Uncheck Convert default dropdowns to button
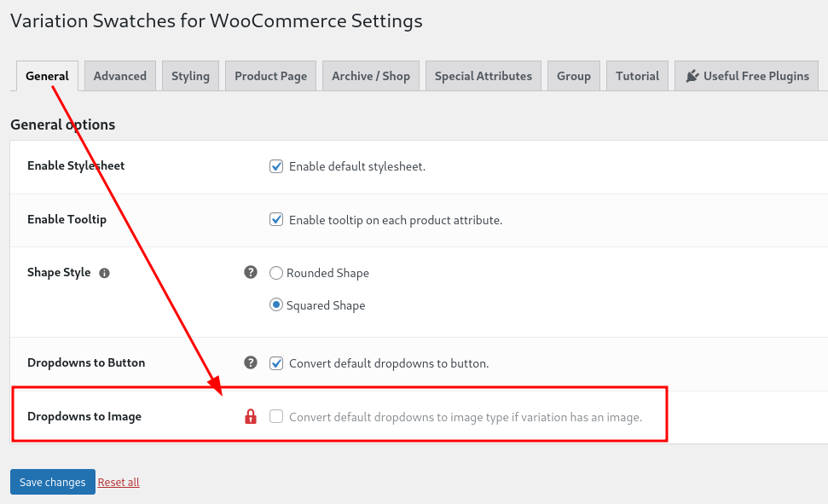Screen dimensions: 828x504 coord(276,363)
